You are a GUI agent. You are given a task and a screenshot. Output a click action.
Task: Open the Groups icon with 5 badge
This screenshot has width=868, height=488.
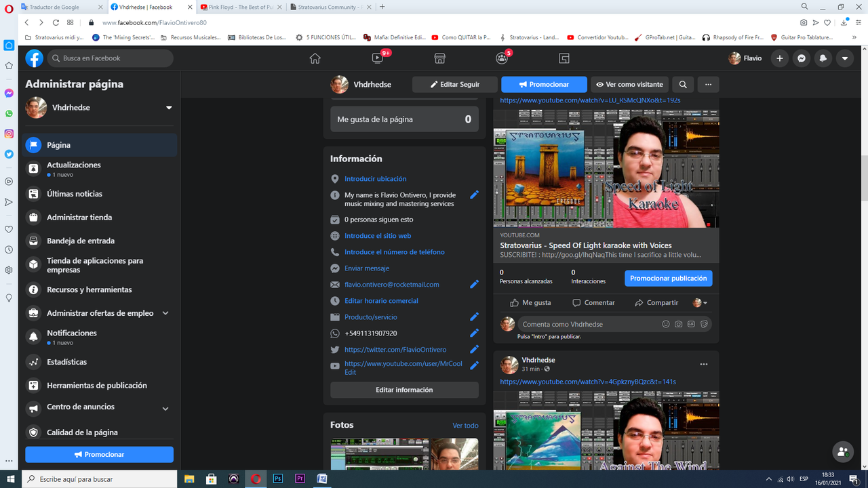point(502,58)
